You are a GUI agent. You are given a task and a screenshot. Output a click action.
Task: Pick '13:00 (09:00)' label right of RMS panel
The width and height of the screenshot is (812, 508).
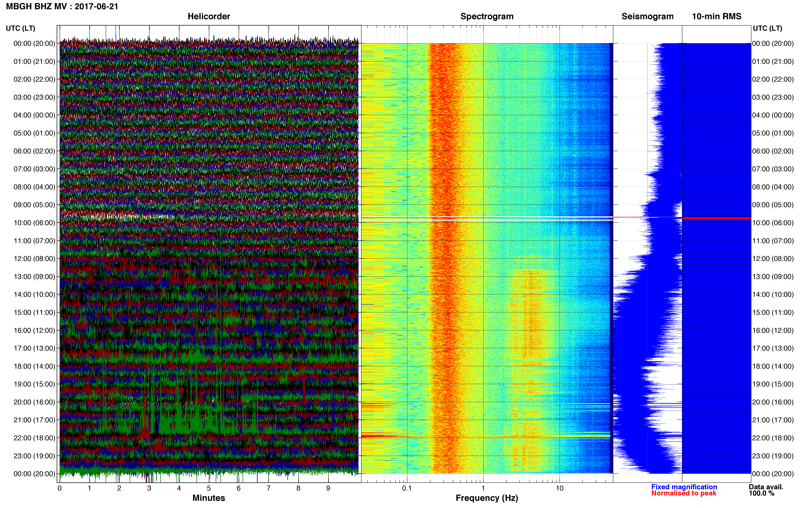[773, 277]
